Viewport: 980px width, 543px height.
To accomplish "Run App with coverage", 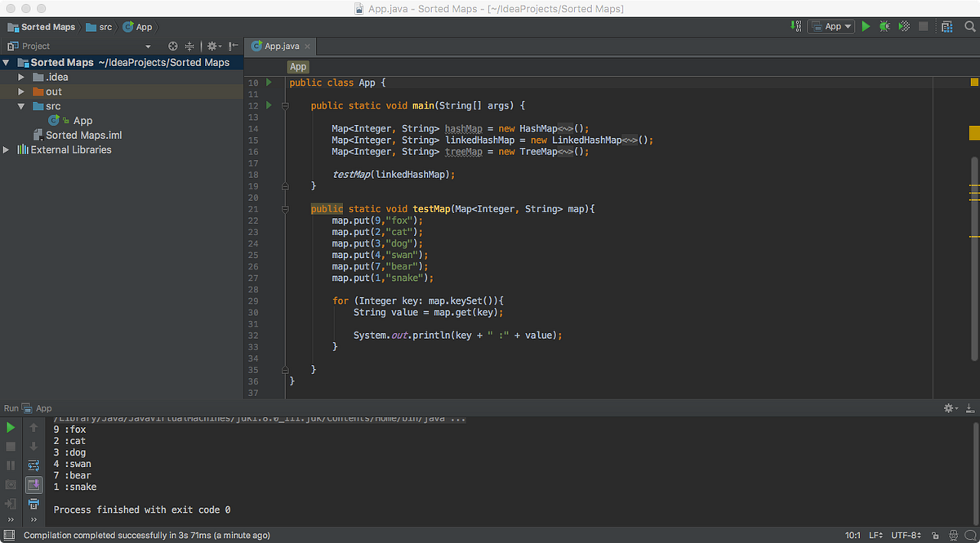I will [x=903, y=27].
